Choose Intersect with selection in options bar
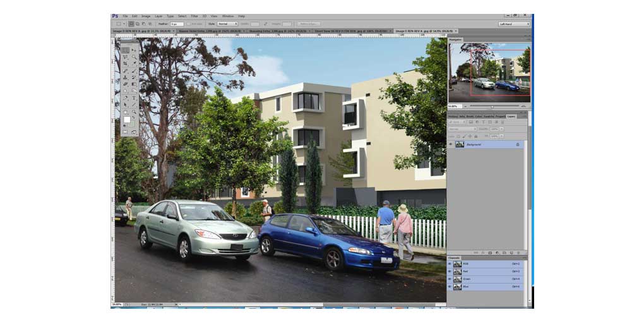This screenshot has width=644, height=322. (x=150, y=24)
